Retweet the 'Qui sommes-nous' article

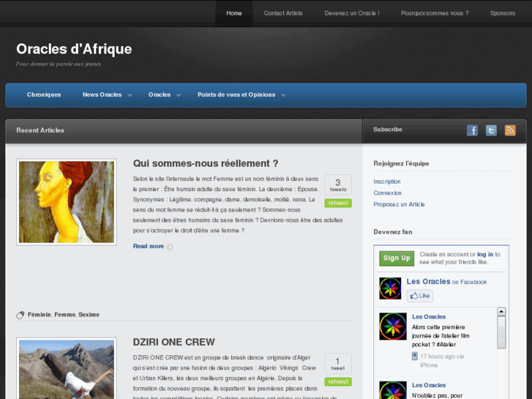click(x=338, y=203)
